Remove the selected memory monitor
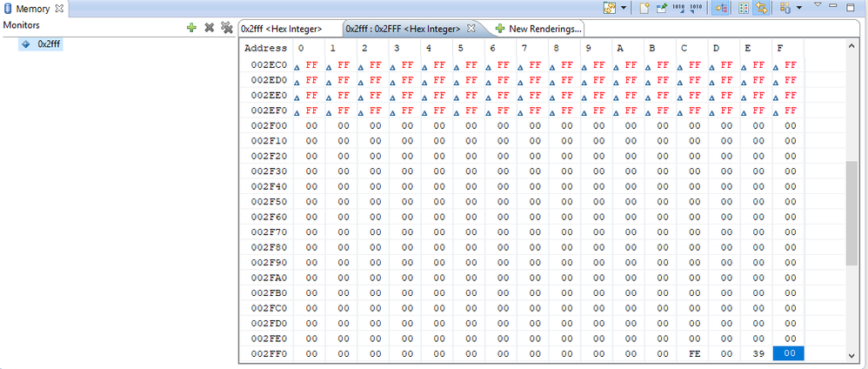Viewport: 868px width, 369px height. click(x=209, y=27)
